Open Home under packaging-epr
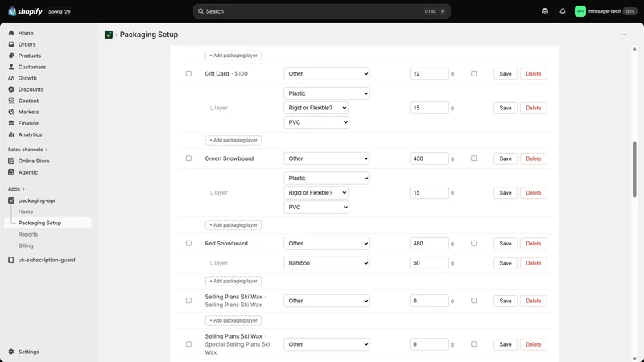644x362 pixels. (x=26, y=212)
